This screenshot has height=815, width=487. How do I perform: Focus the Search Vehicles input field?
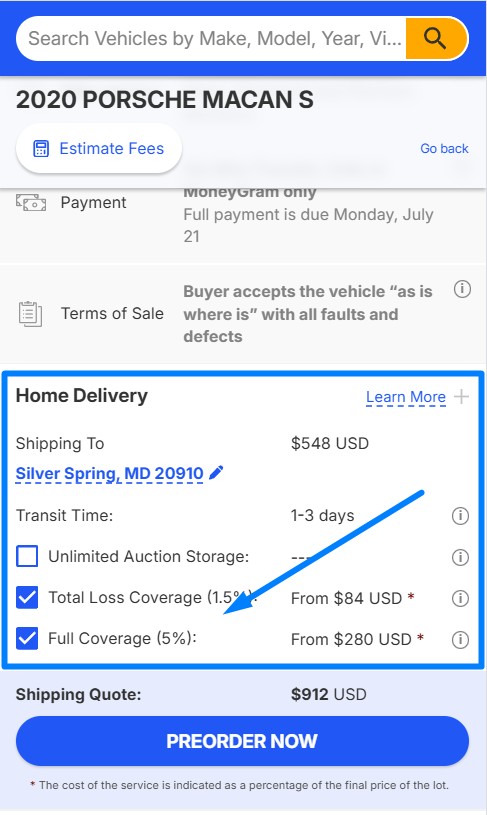[x=212, y=38]
